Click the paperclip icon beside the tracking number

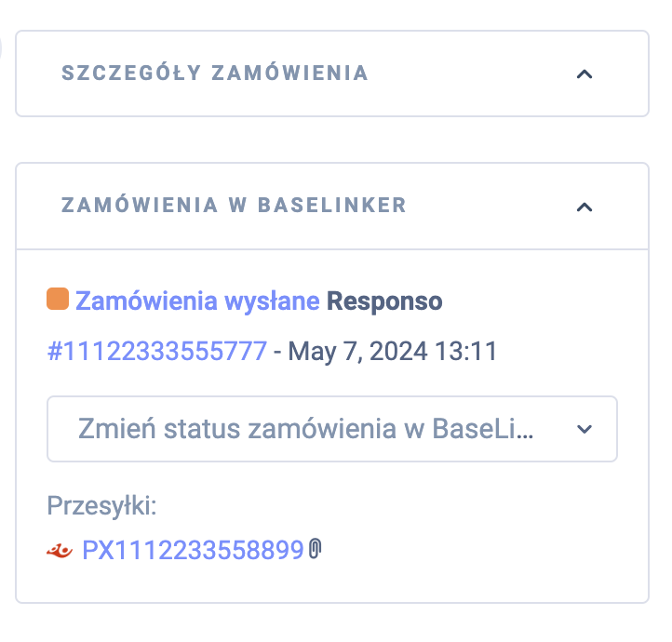tap(315, 550)
